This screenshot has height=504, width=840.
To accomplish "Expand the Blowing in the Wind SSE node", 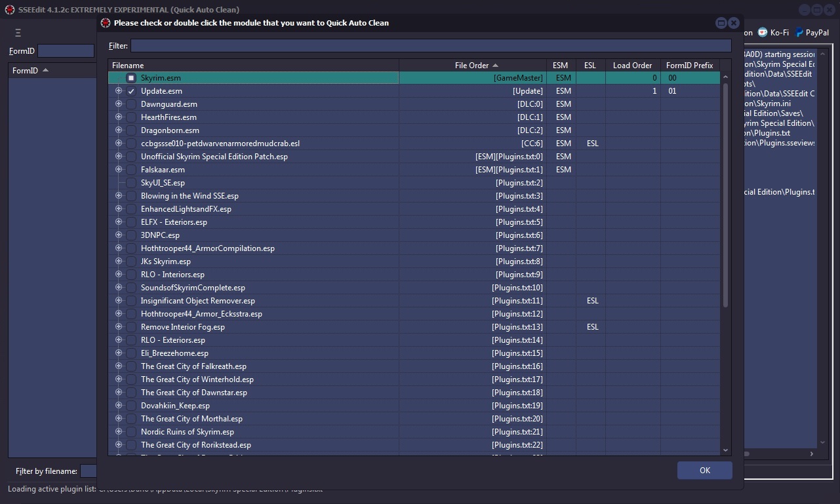I will 119,196.
